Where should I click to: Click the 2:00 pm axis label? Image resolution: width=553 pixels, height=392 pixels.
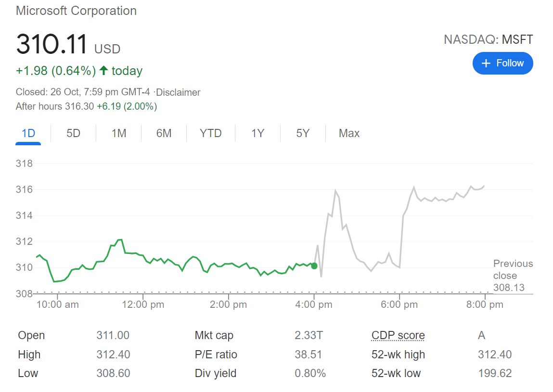click(x=228, y=304)
